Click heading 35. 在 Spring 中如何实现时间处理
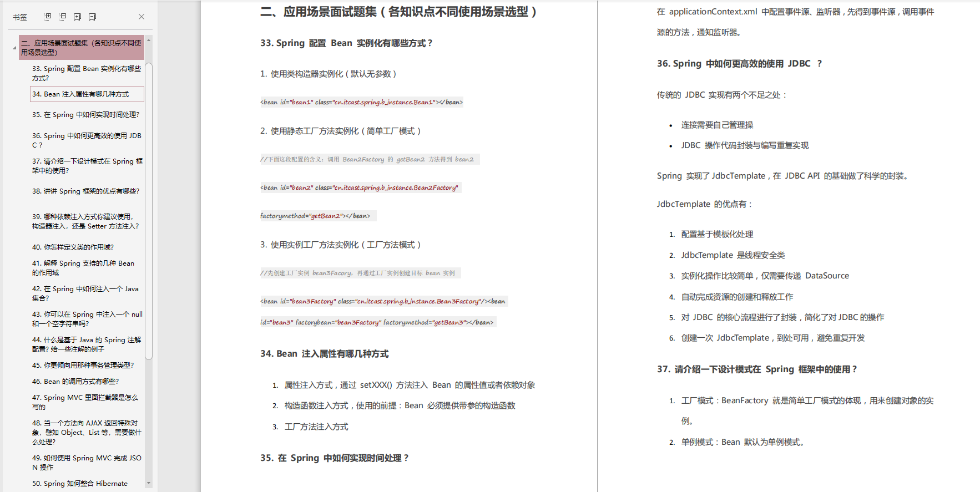The width and height of the screenshot is (980, 492). (x=335, y=458)
